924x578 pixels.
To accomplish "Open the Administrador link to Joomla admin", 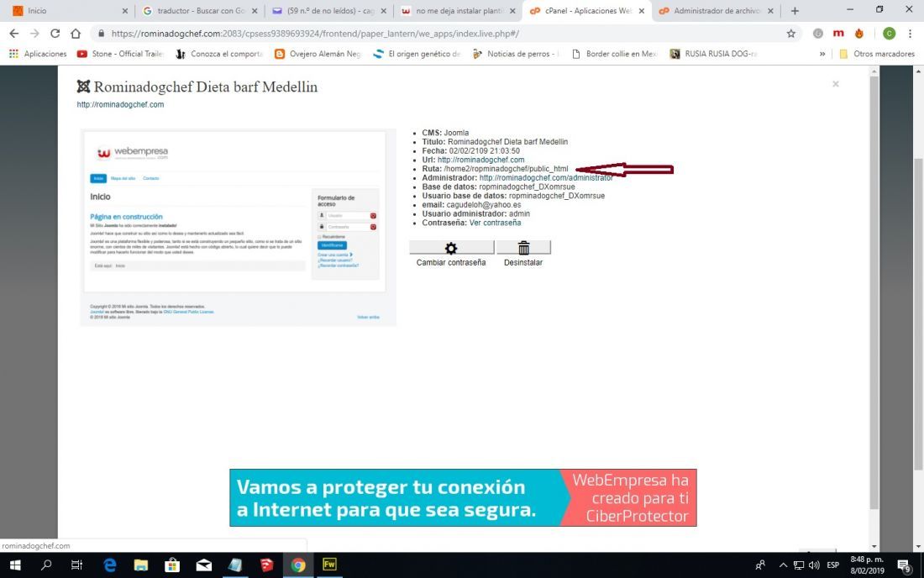I will 546,177.
